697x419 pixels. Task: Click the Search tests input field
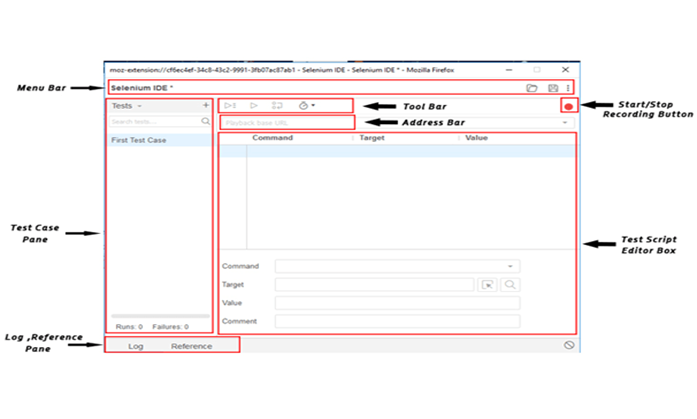coord(154,121)
